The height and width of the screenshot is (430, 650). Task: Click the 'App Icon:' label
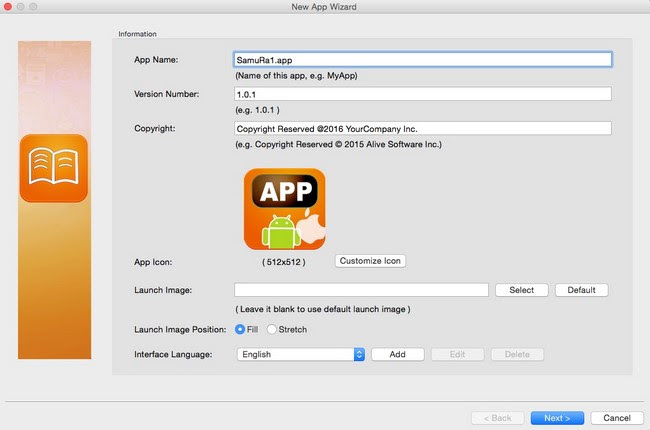153,262
